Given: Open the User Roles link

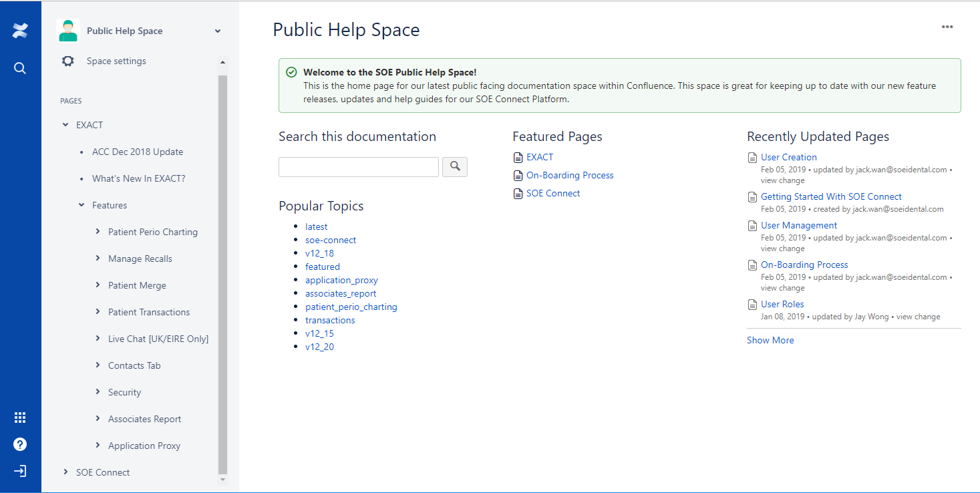Looking at the screenshot, I should coord(782,304).
